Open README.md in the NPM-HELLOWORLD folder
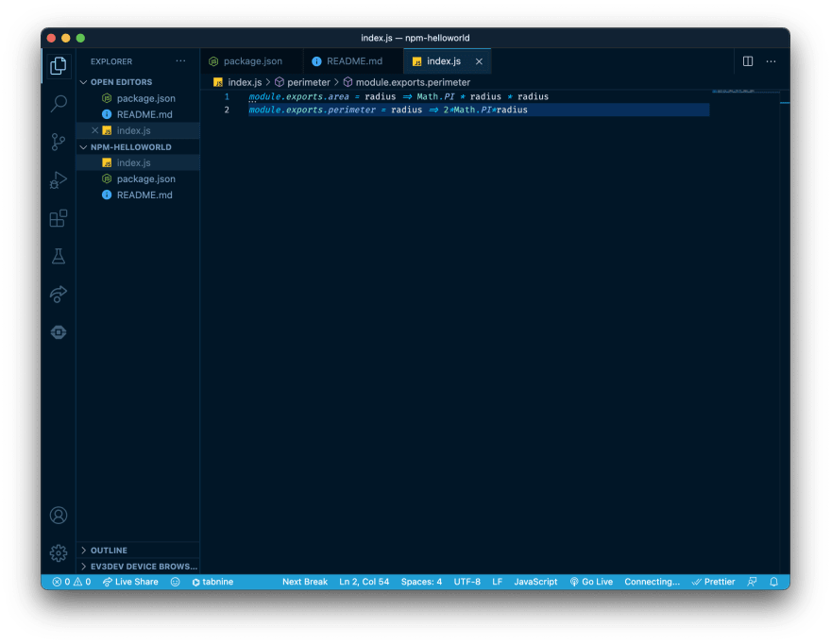Image resolution: width=831 pixels, height=644 pixels. tap(138, 195)
